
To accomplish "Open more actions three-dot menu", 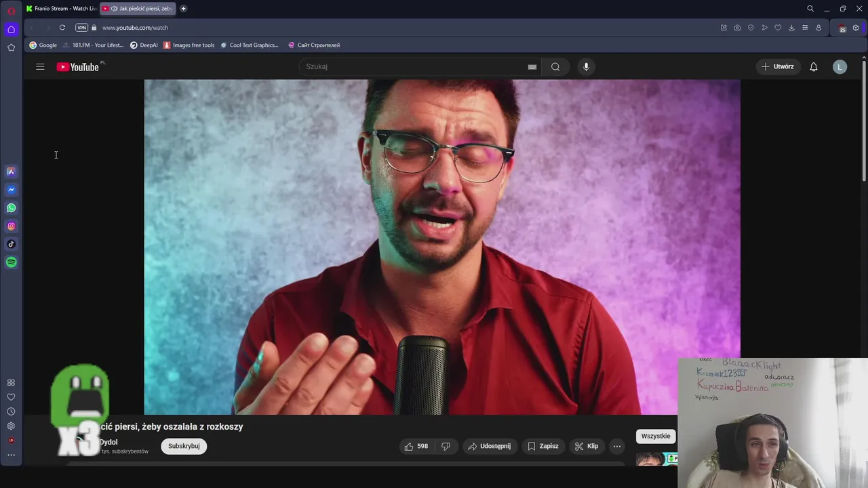I will click(616, 446).
